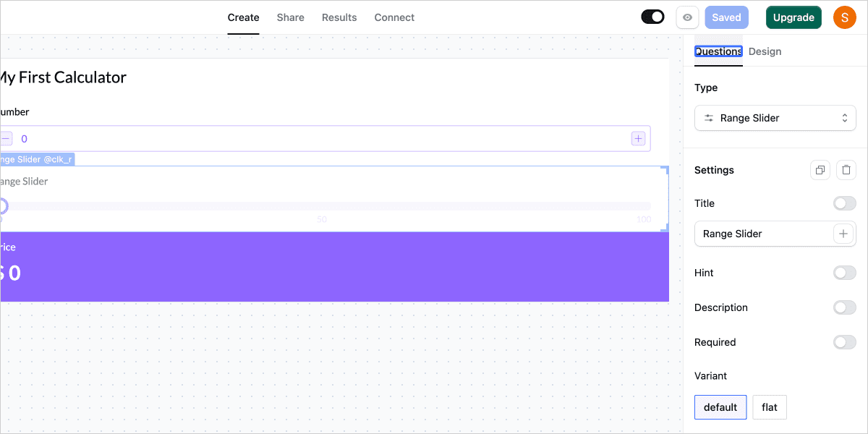Viewport: 868px width, 434px height.
Task: Go to the Connect tab
Action: tap(394, 17)
